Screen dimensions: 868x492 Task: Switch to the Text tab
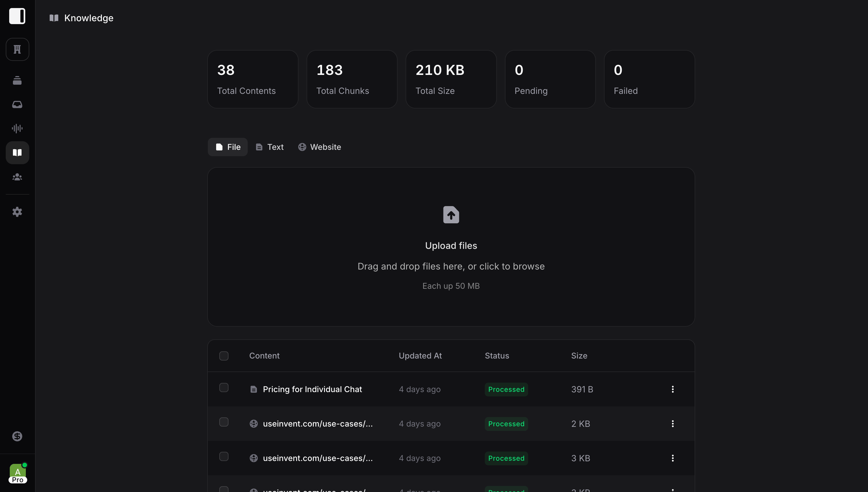pyautogui.click(x=270, y=147)
